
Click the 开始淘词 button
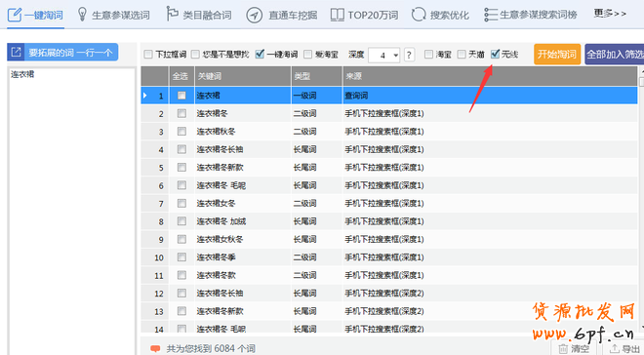(557, 55)
